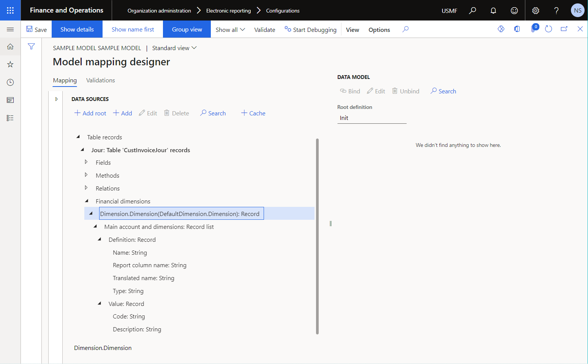Select Code: String tree item
The width and height of the screenshot is (588, 364).
click(x=129, y=317)
